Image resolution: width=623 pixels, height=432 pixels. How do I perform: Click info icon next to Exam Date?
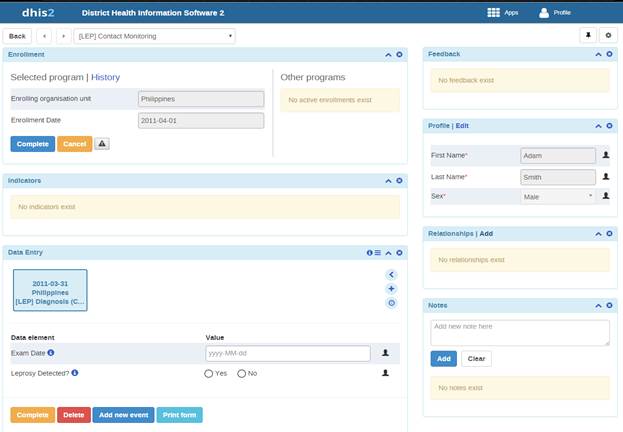(51, 353)
